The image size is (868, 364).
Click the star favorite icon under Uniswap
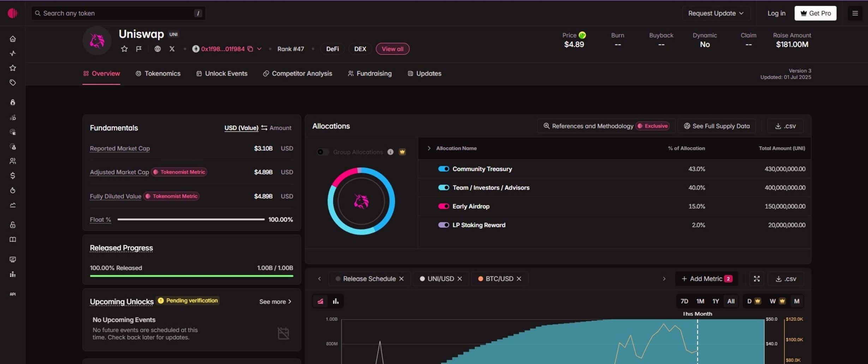pyautogui.click(x=124, y=49)
